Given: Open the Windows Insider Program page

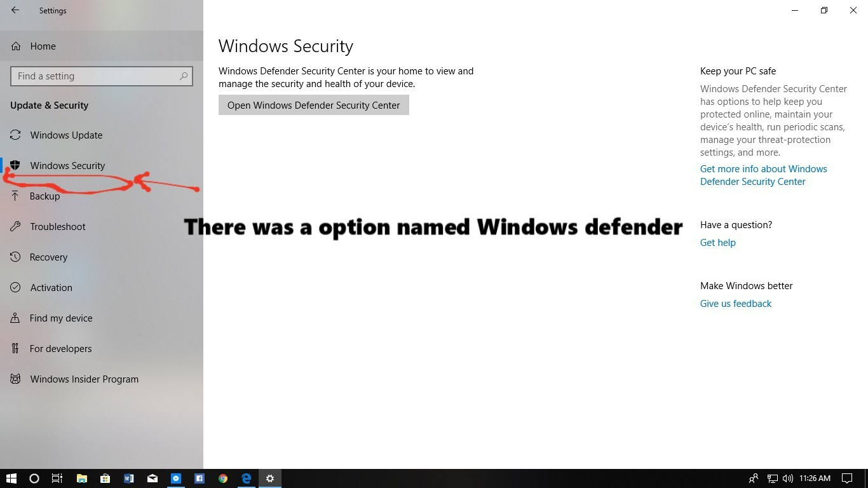Looking at the screenshot, I should [x=102, y=379].
